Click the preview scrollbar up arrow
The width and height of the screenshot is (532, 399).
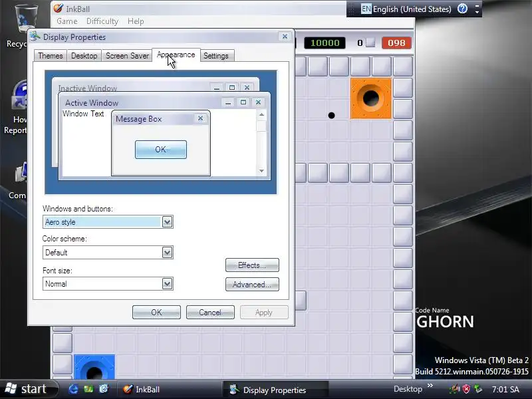261,114
